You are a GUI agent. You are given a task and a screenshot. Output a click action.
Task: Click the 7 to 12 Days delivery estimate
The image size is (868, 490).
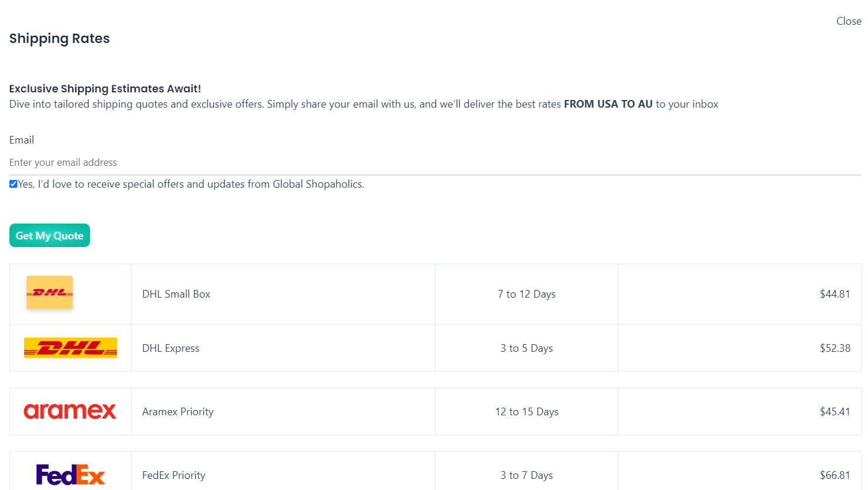527,294
